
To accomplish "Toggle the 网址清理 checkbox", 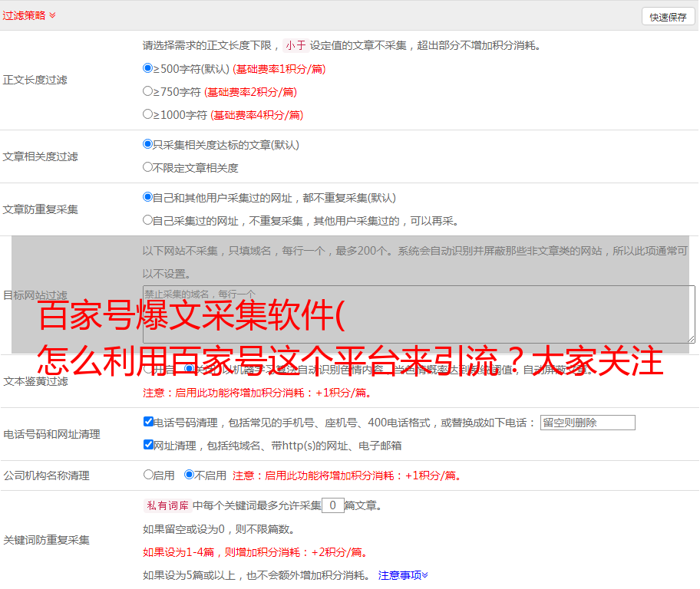I will click(x=148, y=445).
